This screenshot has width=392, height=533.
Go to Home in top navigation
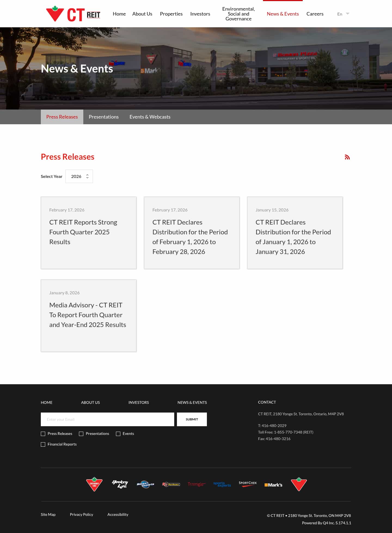(119, 14)
